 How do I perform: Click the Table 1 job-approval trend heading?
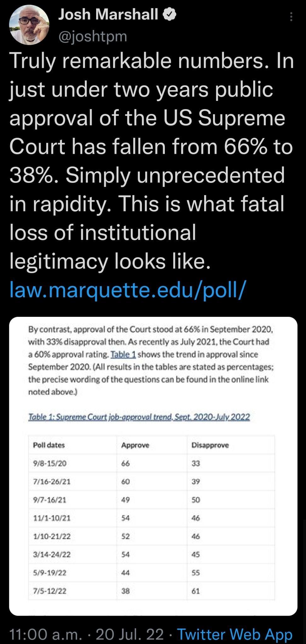coord(139,417)
